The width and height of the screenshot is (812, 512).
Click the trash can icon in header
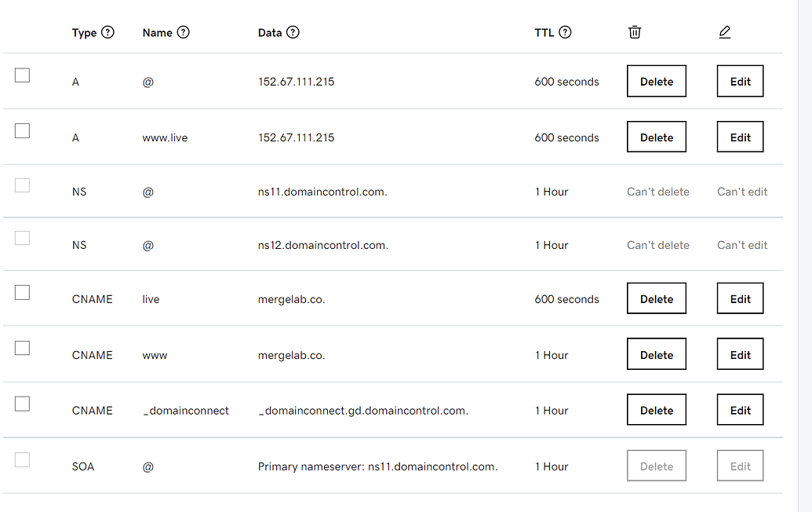(x=635, y=32)
